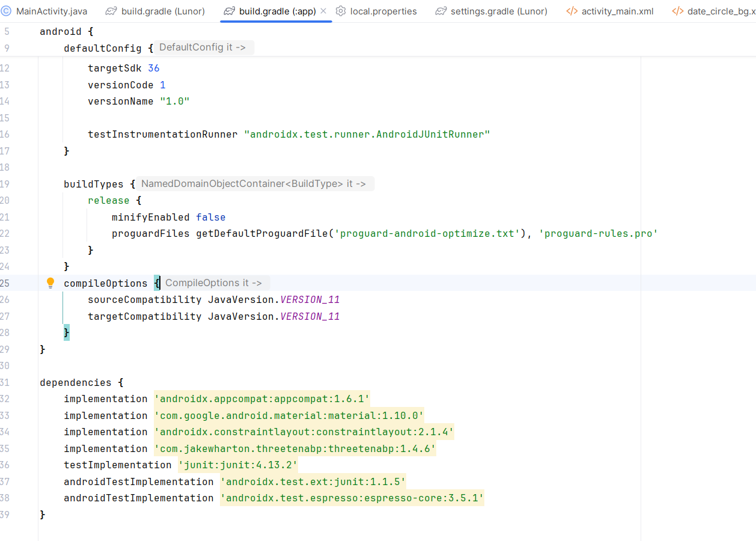This screenshot has width=756, height=541.
Task: Close the build.gradle (:app) tab
Action: tap(323, 11)
